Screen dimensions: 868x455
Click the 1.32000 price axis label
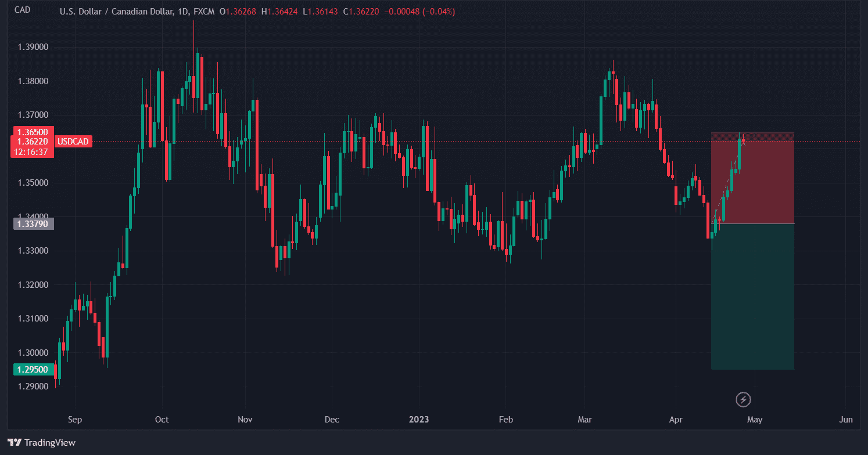click(x=33, y=285)
